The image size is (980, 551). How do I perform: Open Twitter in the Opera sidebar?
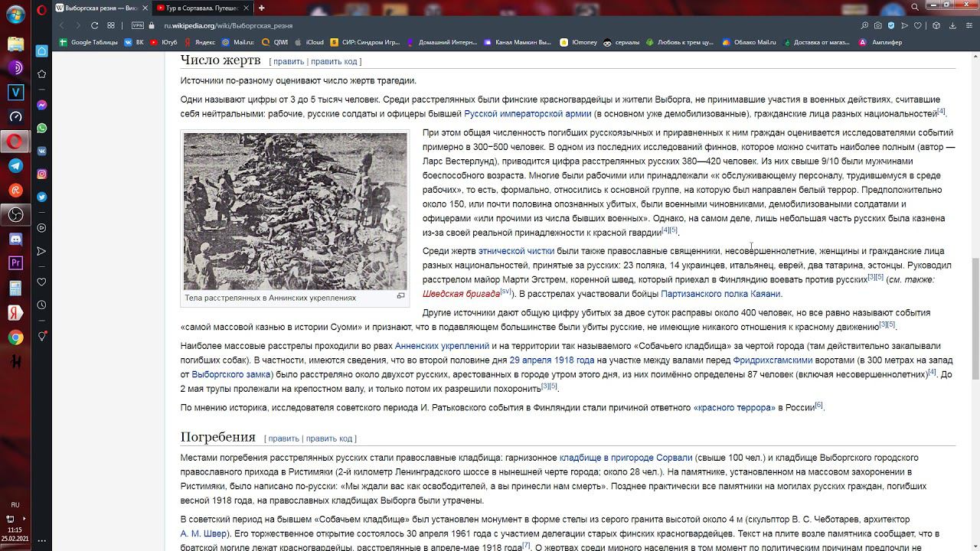click(41, 197)
